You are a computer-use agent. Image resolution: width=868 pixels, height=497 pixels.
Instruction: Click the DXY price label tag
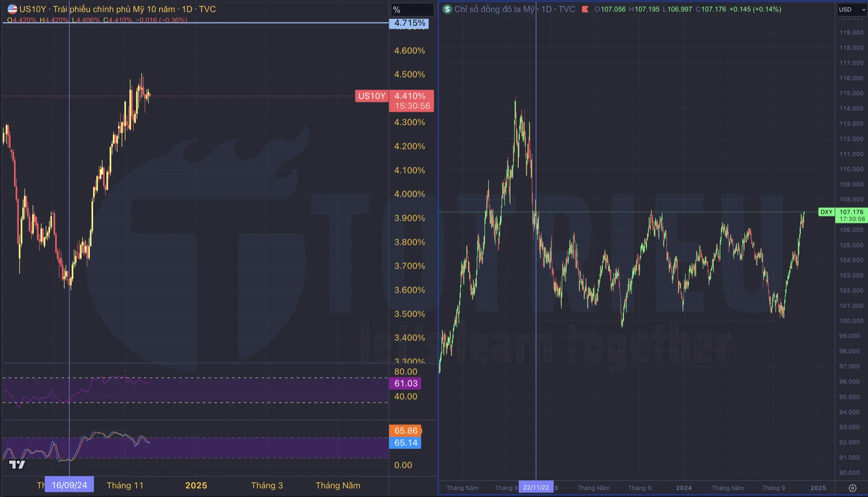tap(826, 212)
